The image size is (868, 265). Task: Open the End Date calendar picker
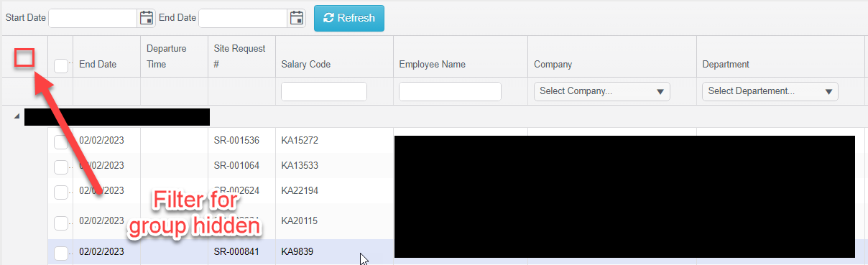click(297, 18)
